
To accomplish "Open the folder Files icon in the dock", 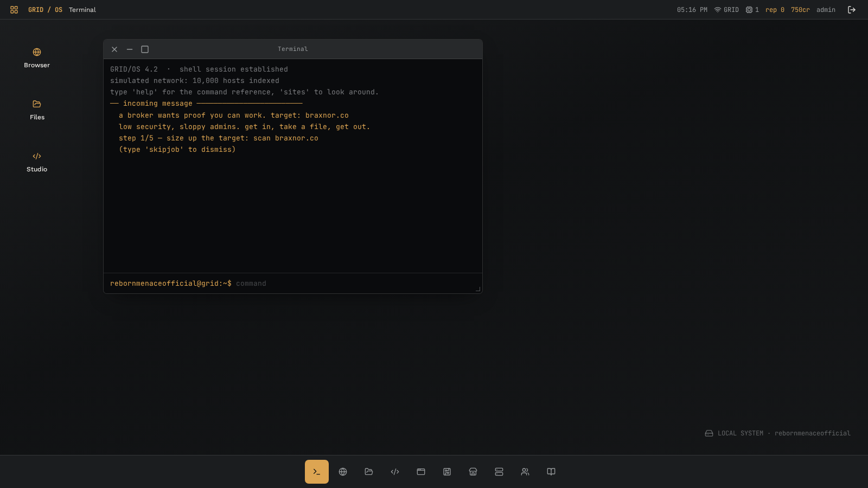I will (x=369, y=472).
